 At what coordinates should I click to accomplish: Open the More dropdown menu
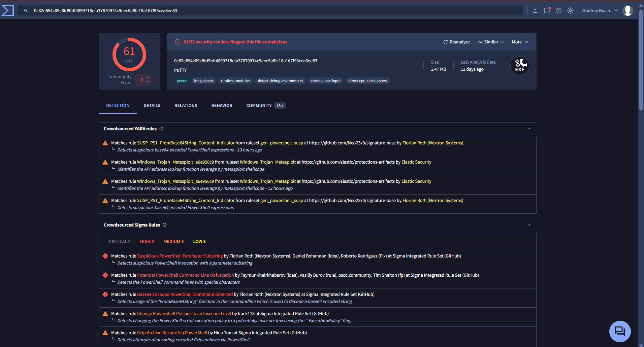pos(520,42)
